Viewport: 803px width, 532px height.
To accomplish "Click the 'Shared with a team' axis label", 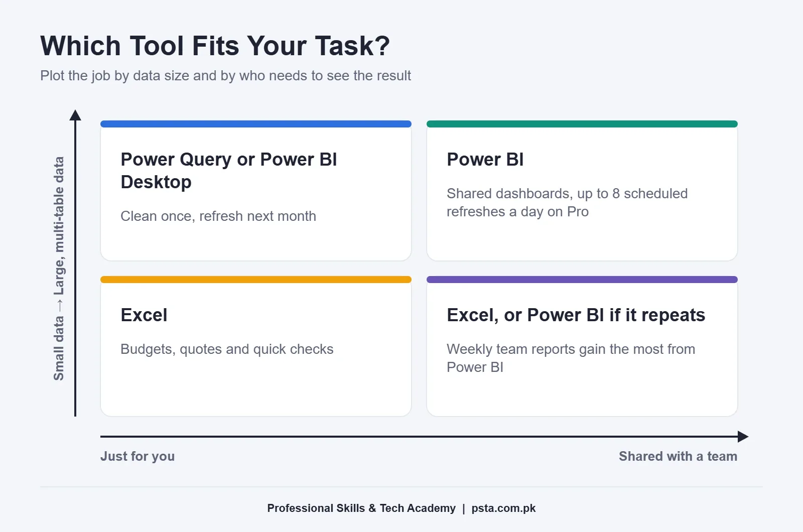I will coord(678,456).
